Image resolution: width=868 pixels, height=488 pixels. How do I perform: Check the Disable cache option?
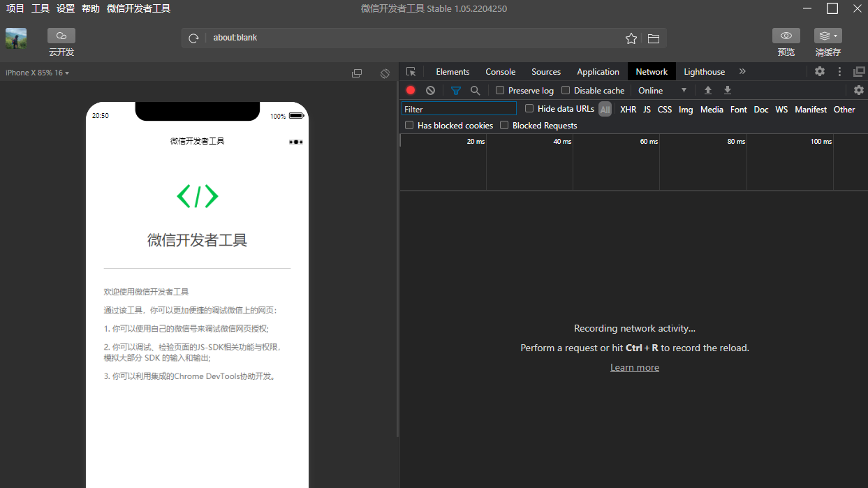point(566,90)
